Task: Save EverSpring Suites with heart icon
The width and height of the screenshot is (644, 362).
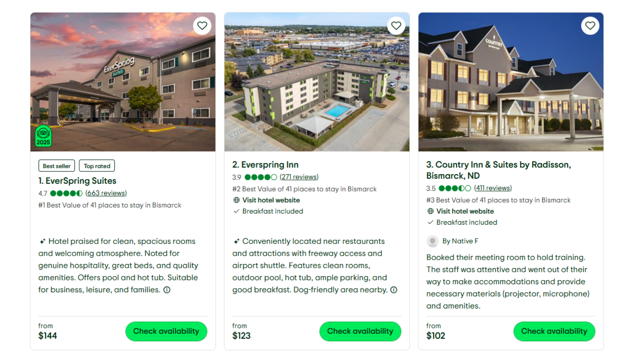Action: click(x=202, y=25)
